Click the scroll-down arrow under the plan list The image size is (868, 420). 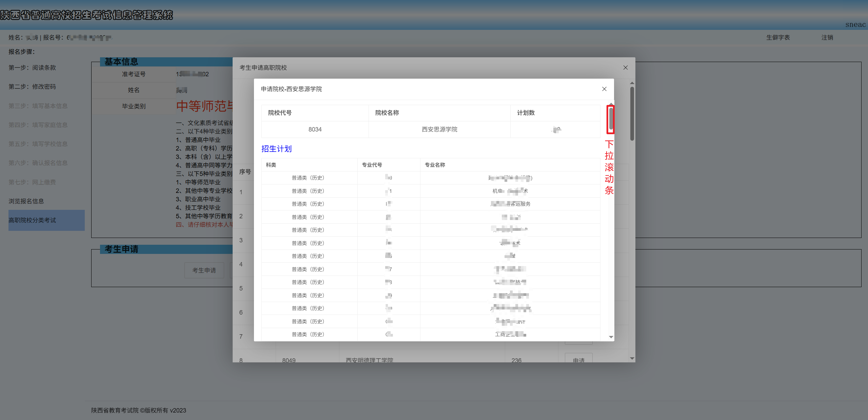(611, 337)
